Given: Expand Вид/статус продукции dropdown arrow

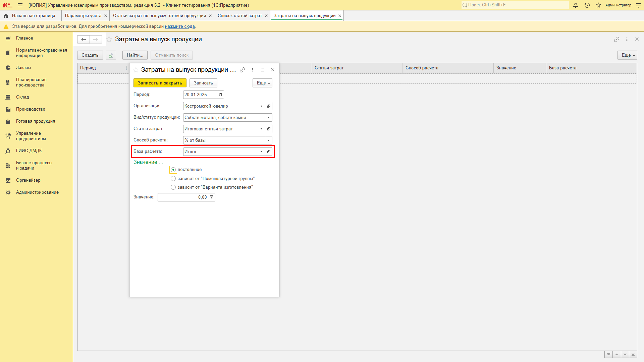Looking at the screenshot, I should point(268,118).
